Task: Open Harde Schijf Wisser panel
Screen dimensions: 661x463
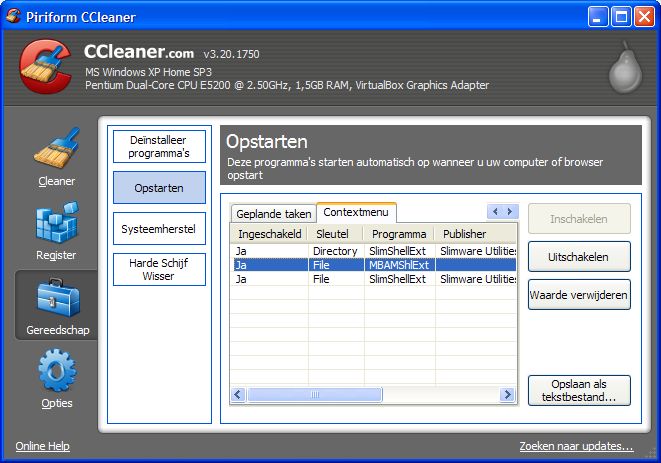Action: pyautogui.click(x=159, y=269)
